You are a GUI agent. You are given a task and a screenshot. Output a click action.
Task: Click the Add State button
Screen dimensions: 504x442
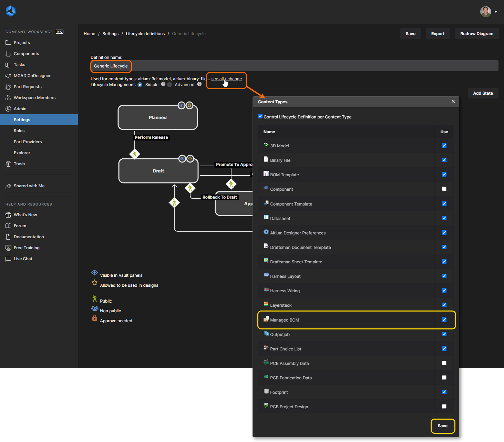click(483, 93)
